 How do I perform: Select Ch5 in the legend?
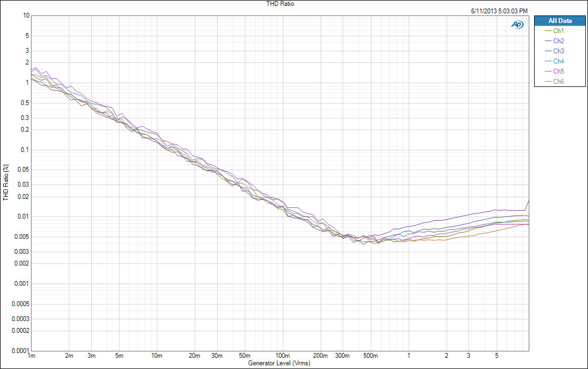tap(558, 71)
